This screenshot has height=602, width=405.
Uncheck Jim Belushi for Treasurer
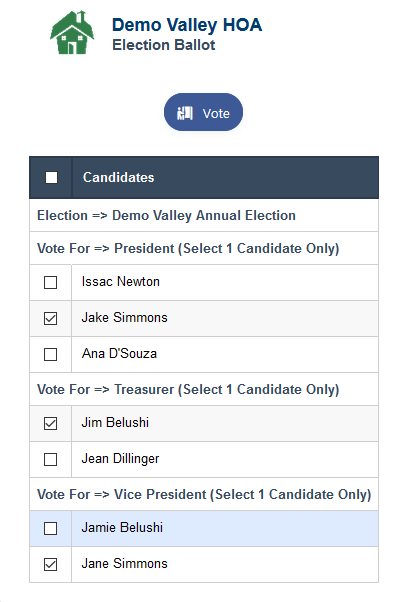pyautogui.click(x=51, y=423)
